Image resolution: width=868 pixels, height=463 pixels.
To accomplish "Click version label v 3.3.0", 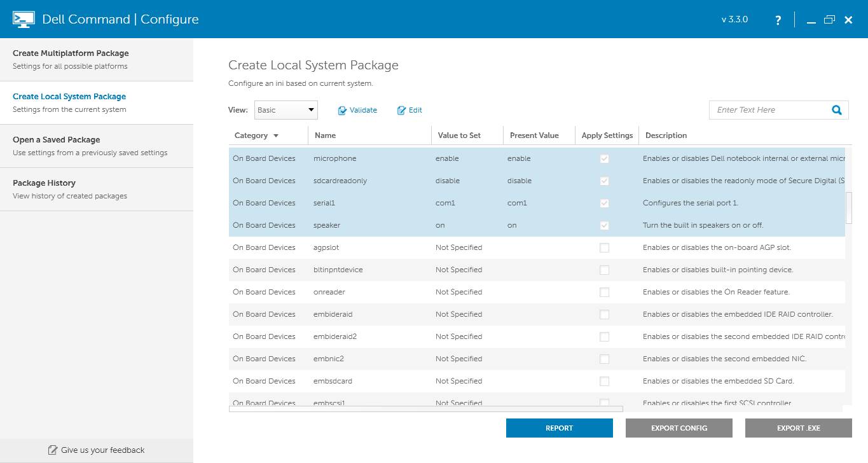I will (734, 20).
